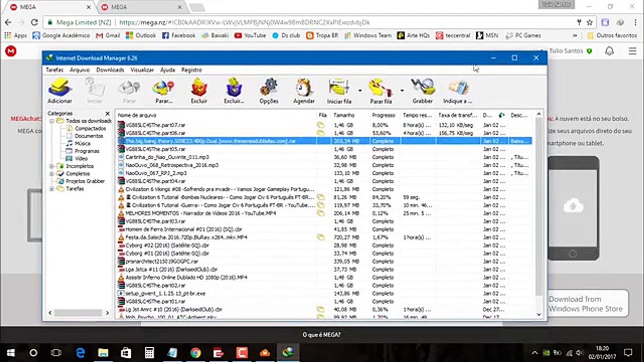This screenshot has width=644, height=362.
Task: Click the Chrome address bar URL
Action: pyautogui.click(x=245, y=22)
